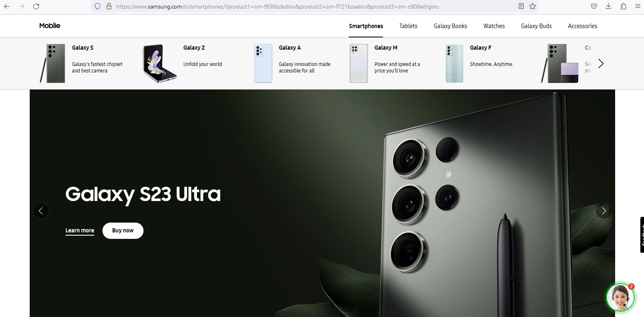Viewport: 644px width, 317px height.
Task: Show previous hero banner slide
Action: pyautogui.click(x=41, y=211)
